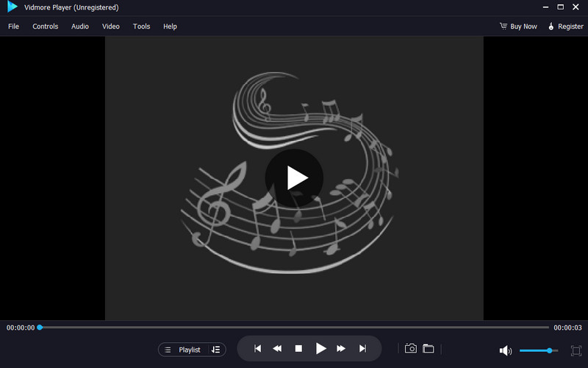Click the Register button
Viewport: 588px width, 368px height.
[566, 26]
